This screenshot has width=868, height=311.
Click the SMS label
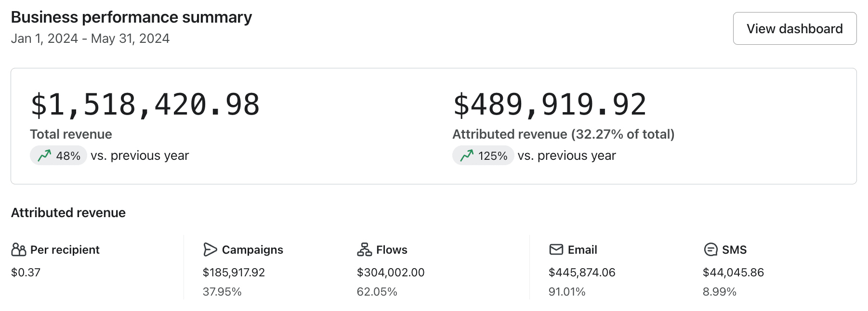click(x=734, y=250)
